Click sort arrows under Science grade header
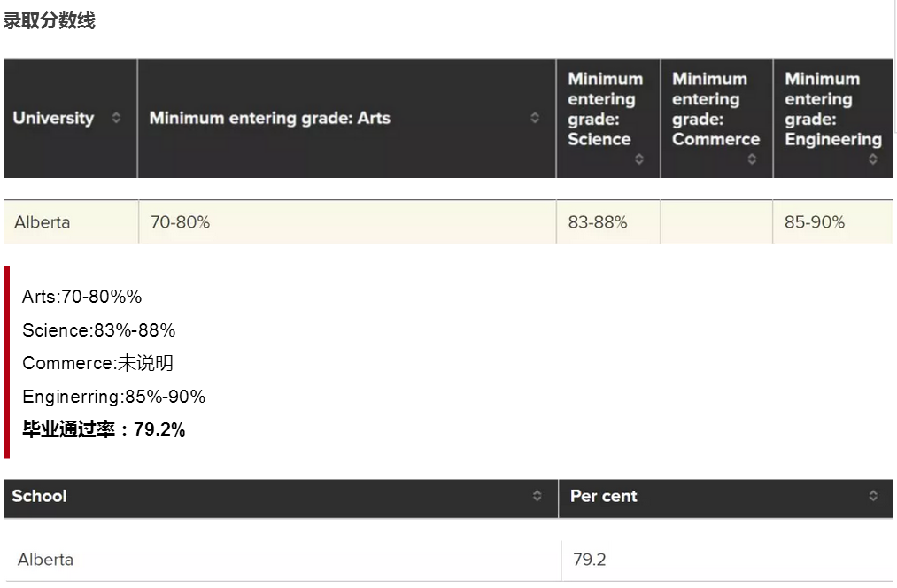 click(639, 159)
